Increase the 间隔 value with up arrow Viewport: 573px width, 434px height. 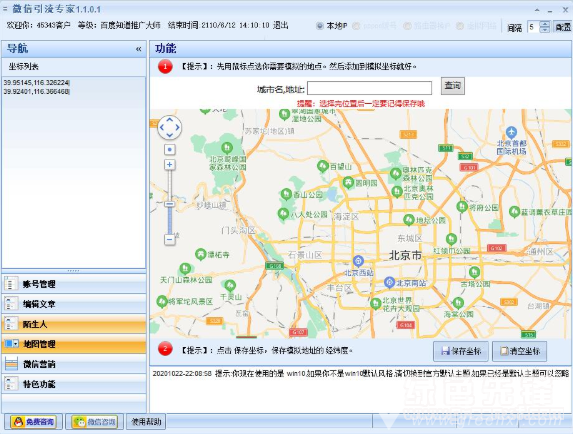[x=545, y=24]
